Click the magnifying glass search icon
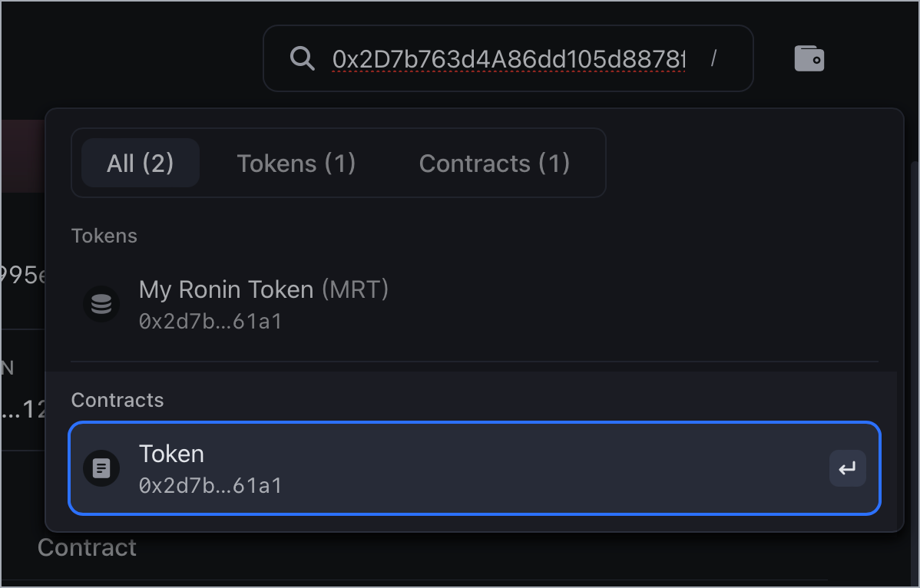Image resolution: width=920 pixels, height=588 pixels. [x=303, y=58]
